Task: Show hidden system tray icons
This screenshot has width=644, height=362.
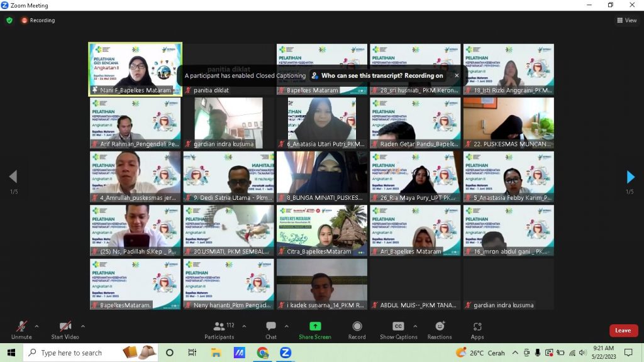Action: (x=515, y=353)
